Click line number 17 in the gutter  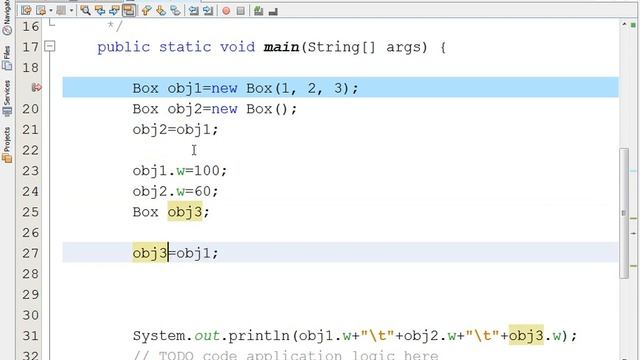31,47
